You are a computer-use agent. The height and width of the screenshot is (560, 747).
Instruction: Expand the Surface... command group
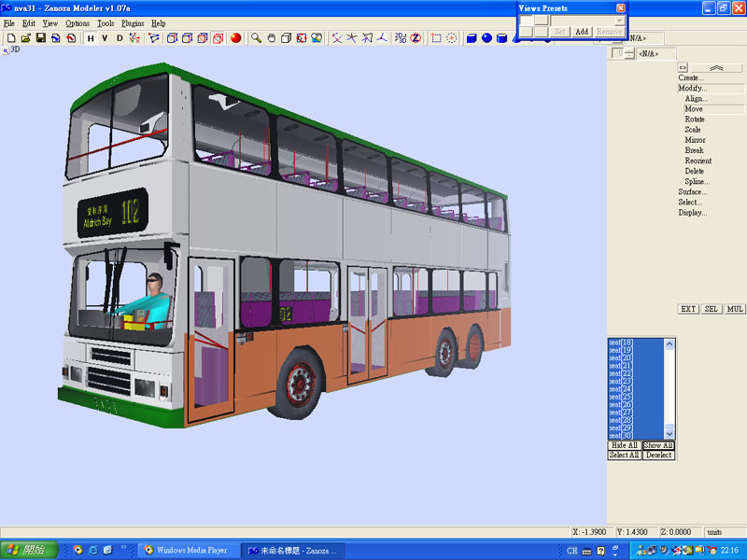[692, 191]
